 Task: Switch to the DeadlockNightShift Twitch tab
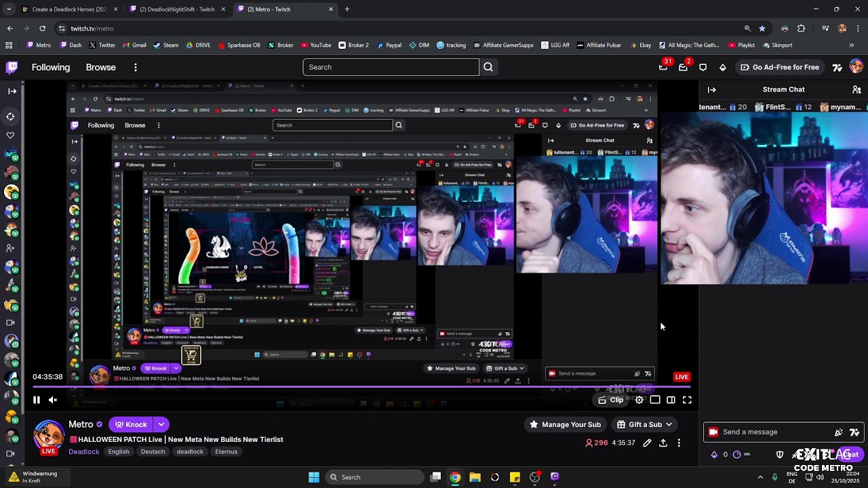(177, 9)
